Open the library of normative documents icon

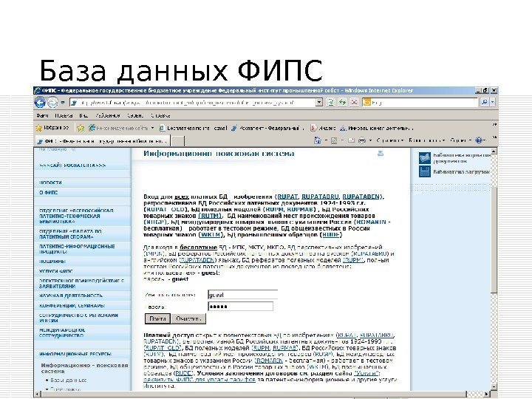(x=424, y=158)
